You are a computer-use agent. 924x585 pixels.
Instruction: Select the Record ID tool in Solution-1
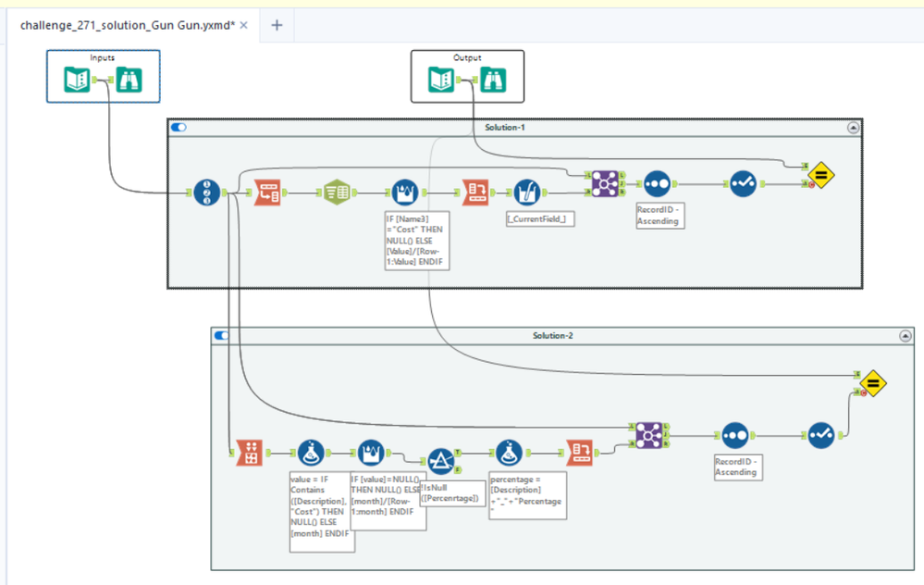pyautogui.click(x=207, y=193)
